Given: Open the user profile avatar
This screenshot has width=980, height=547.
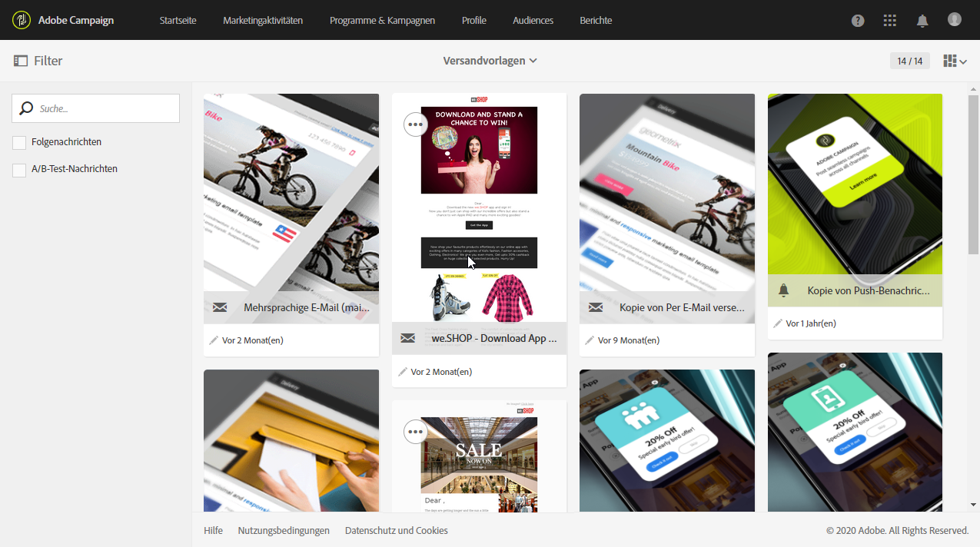Looking at the screenshot, I should click(955, 19).
